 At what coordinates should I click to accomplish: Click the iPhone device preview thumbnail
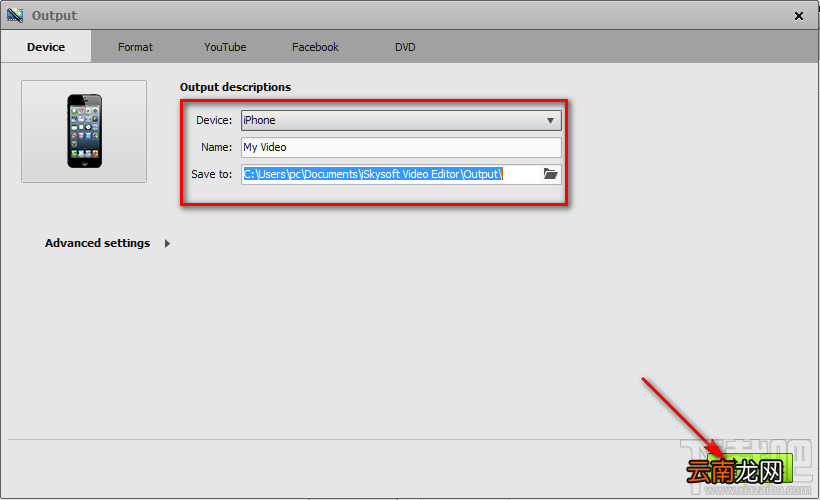coord(84,131)
